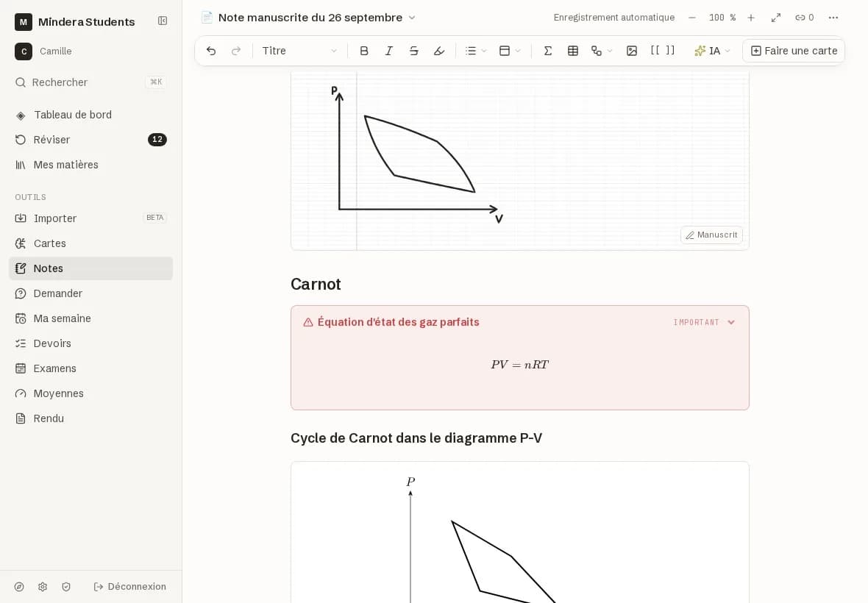Click the IMPORTANT callout type label
868x603 pixels.
tap(696, 323)
